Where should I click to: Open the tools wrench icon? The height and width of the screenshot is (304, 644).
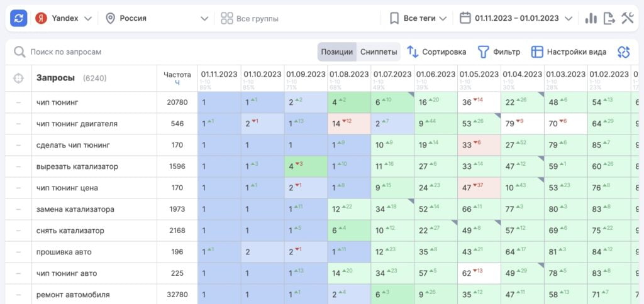(628, 18)
